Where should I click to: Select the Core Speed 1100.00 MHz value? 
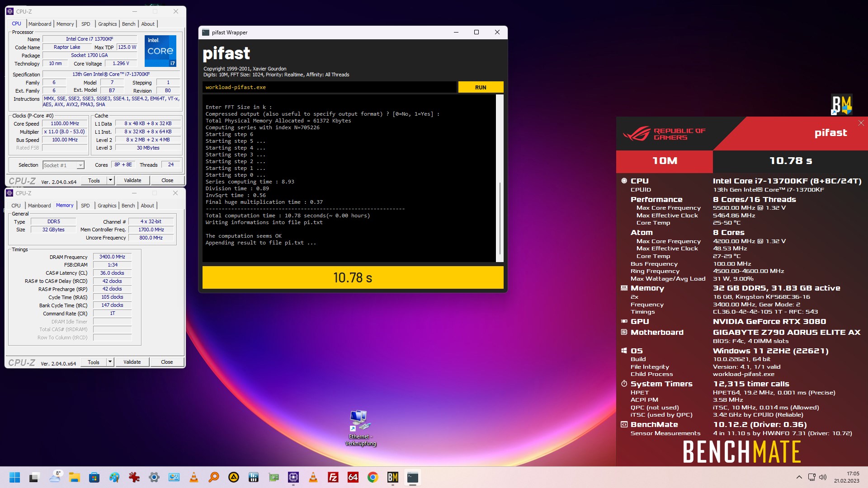click(x=65, y=124)
